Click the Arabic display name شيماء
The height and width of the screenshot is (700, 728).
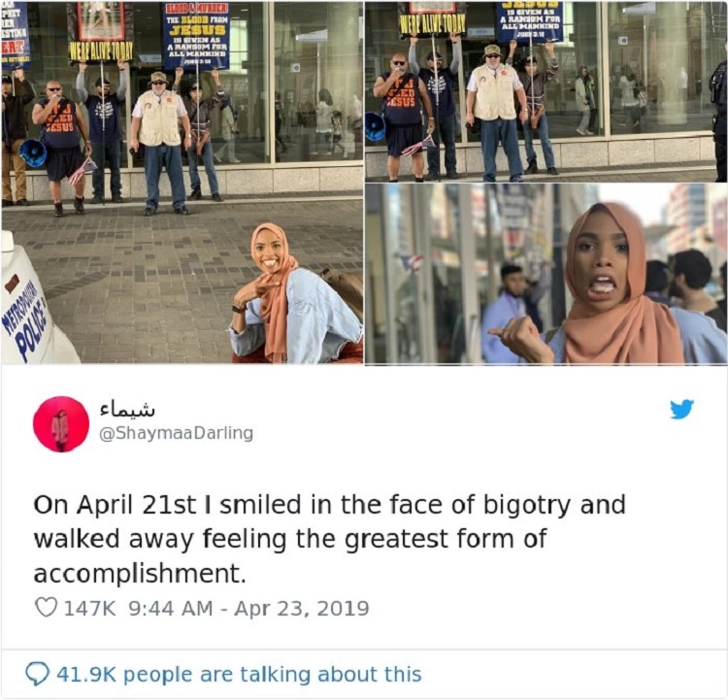tap(127, 410)
